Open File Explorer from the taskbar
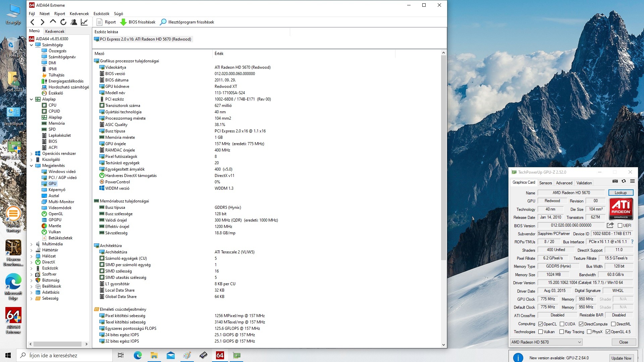 [x=154, y=355]
